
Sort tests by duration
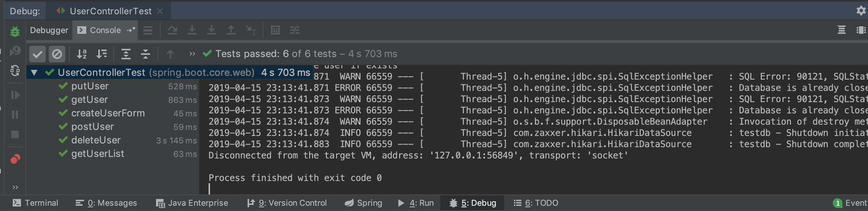(101, 54)
